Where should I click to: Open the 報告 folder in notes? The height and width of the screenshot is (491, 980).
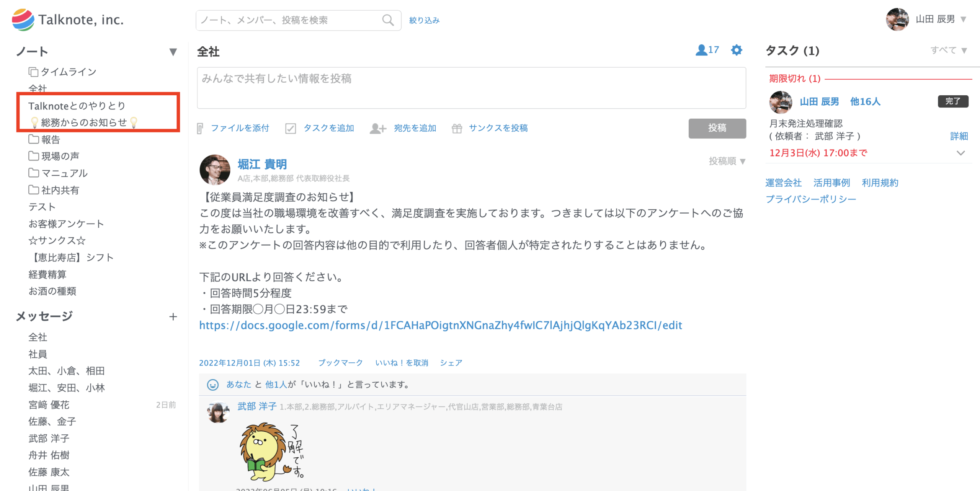pos(50,139)
